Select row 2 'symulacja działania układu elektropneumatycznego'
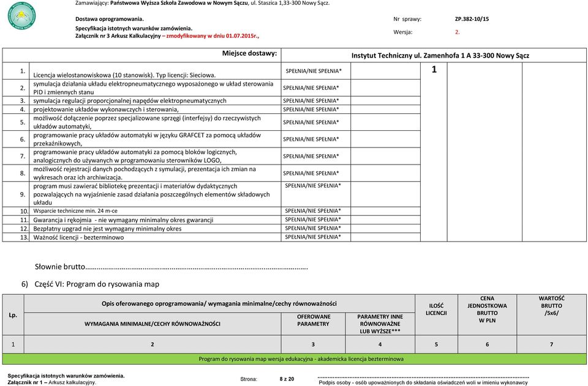 click(153, 88)
